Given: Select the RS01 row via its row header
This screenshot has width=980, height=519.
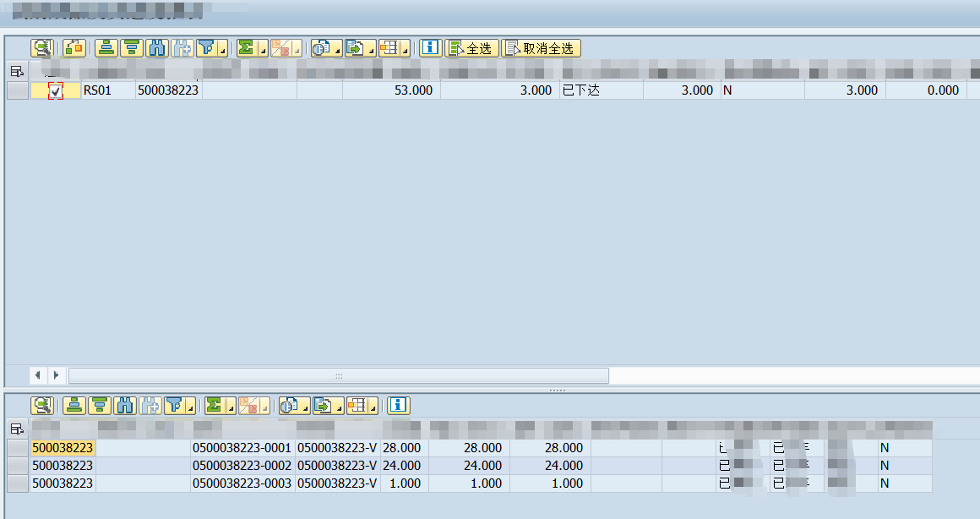Looking at the screenshot, I should (18, 90).
